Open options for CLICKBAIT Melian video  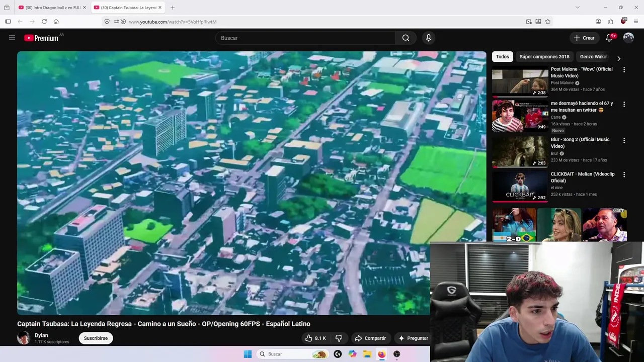point(624,174)
